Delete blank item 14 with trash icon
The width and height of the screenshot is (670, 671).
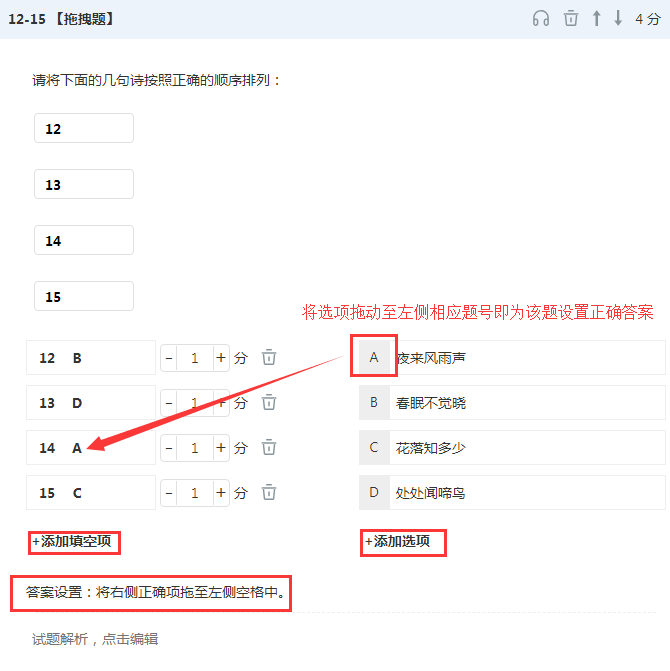click(x=269, y=447)
